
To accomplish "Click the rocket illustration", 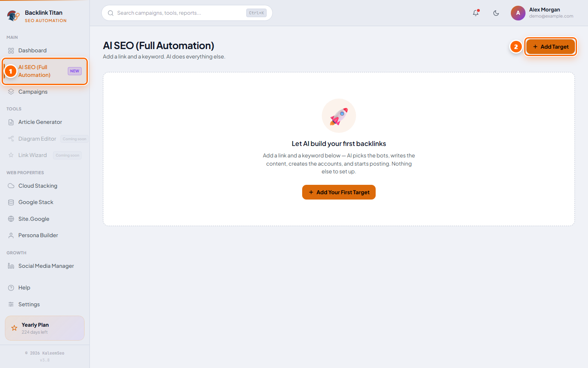I will pos(339,116).
